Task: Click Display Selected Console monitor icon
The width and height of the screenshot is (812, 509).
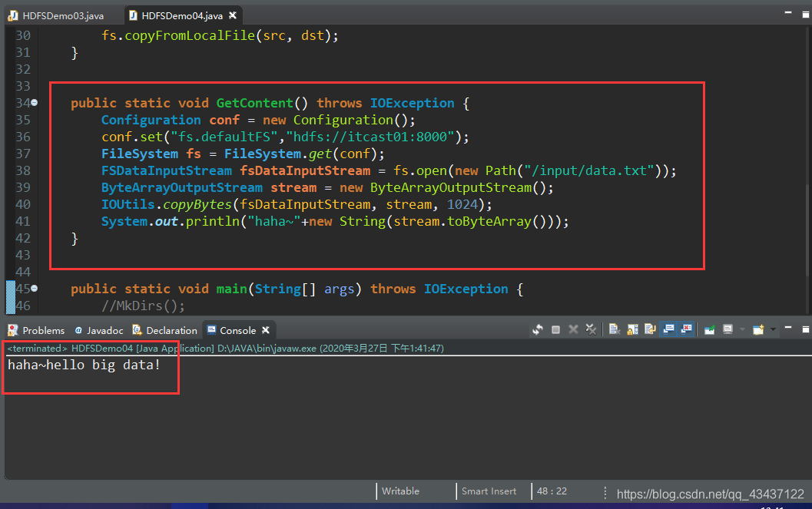Action: (x=728, y=329)
